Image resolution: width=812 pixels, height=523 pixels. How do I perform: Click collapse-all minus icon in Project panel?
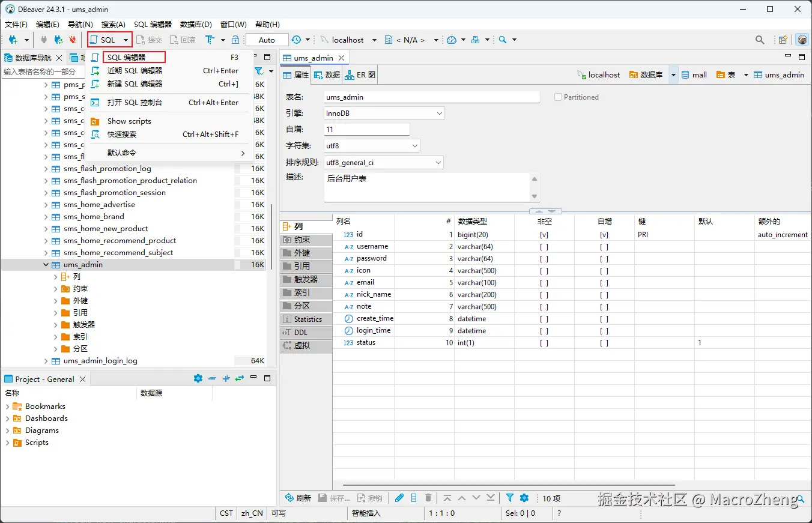(212, 378)
